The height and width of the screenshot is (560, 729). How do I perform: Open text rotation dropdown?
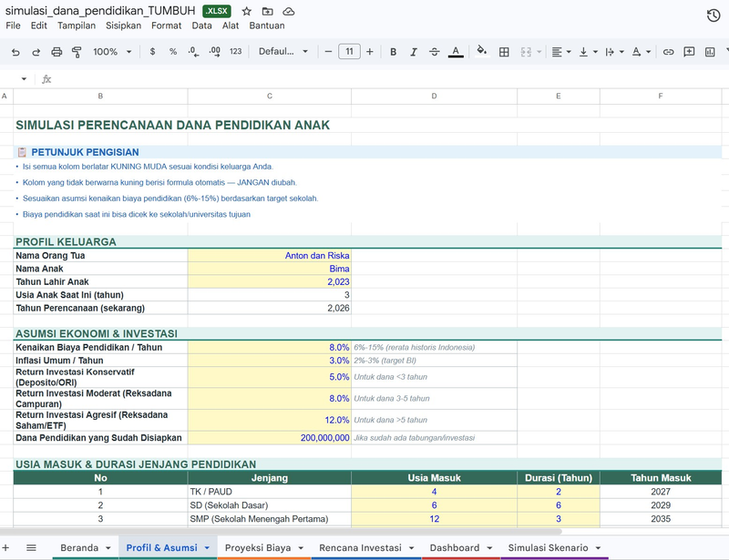click(x=642, y=52)
